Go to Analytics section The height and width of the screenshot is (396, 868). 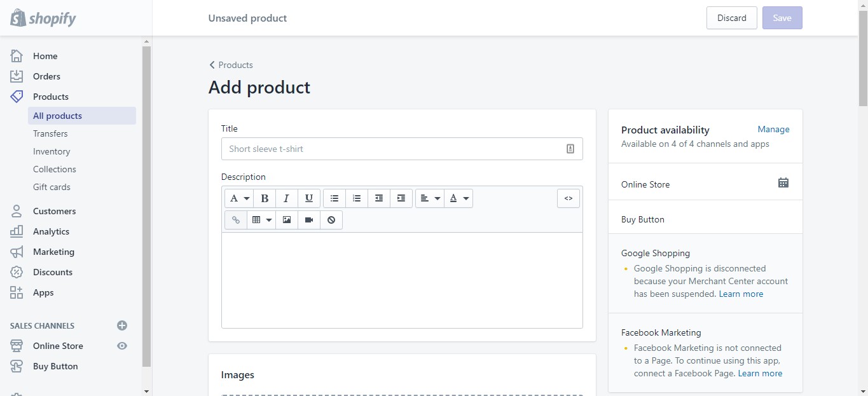pos(51,231)
